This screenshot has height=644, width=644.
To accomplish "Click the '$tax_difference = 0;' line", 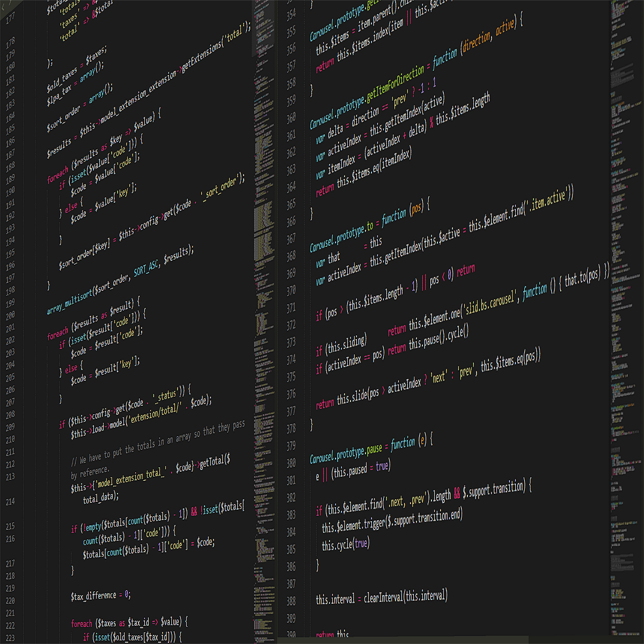I will tap(100, 595).
